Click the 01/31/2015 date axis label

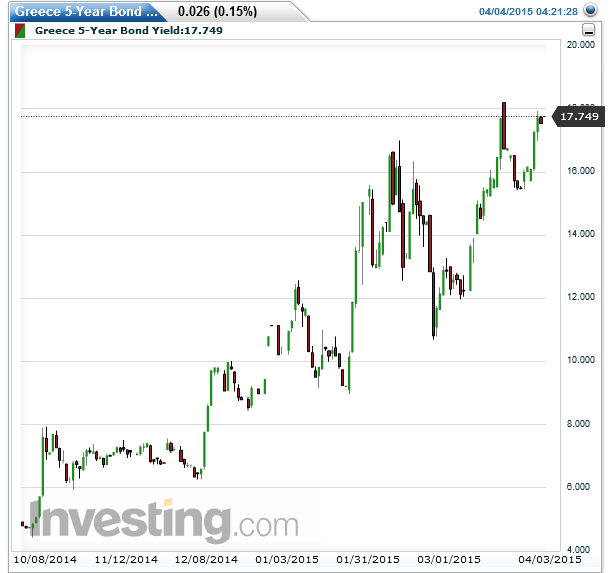pos(368,560)
